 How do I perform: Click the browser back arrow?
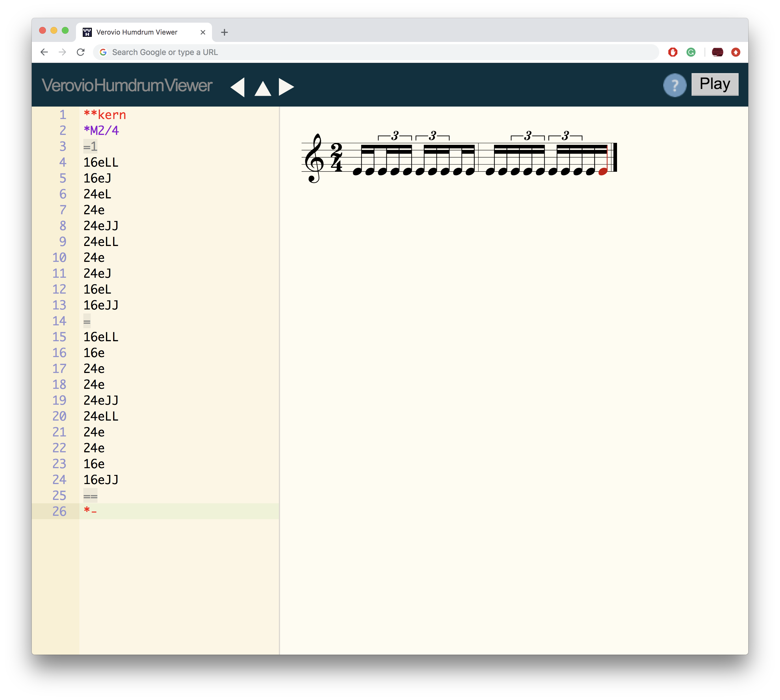[44, 52]
